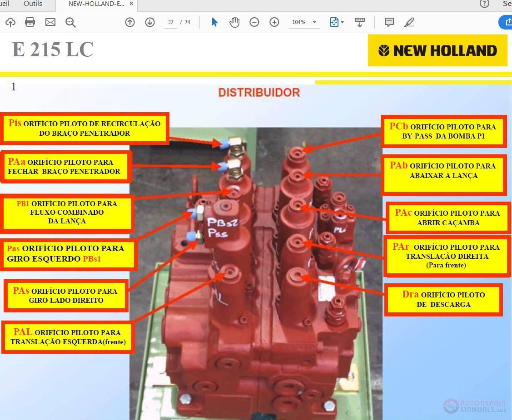512x420 pixels.
Task: Zoom in with the plus button
Action: [274, 22]
